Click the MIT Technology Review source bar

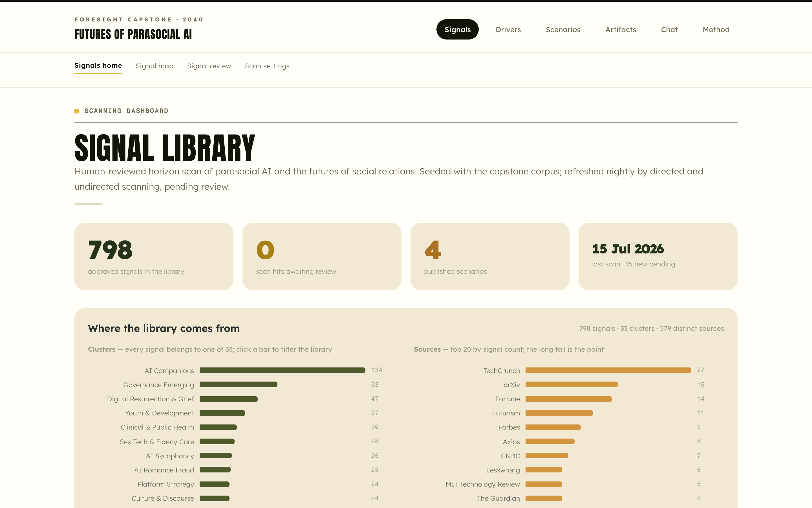tap(544, 484)
